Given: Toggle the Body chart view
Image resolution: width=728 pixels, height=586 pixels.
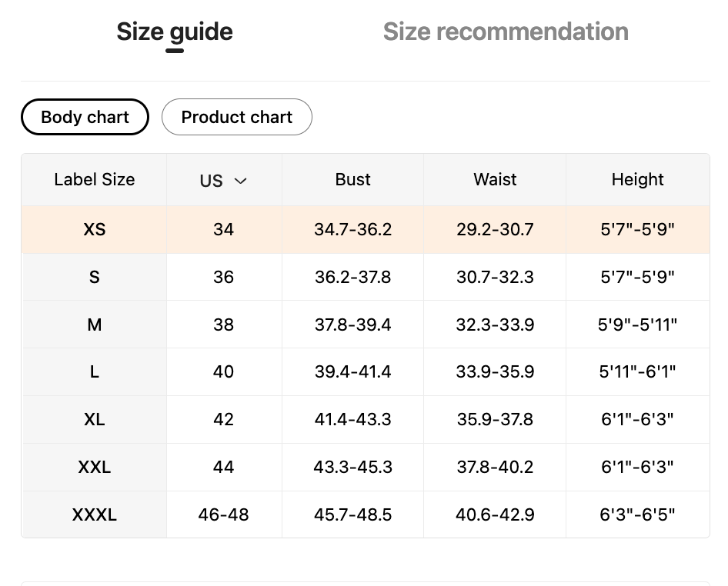Looking at the screenshot, I should click(x=85, y=117).
